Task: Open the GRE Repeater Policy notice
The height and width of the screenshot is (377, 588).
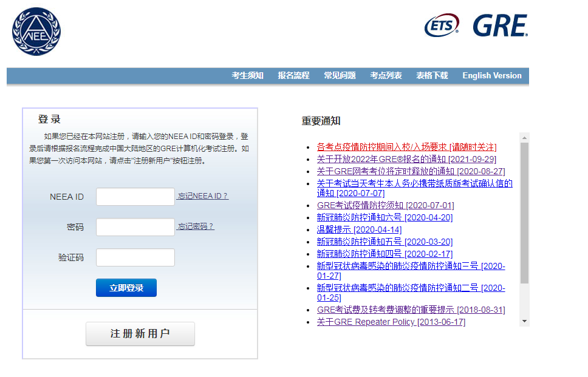Action: 391,322
